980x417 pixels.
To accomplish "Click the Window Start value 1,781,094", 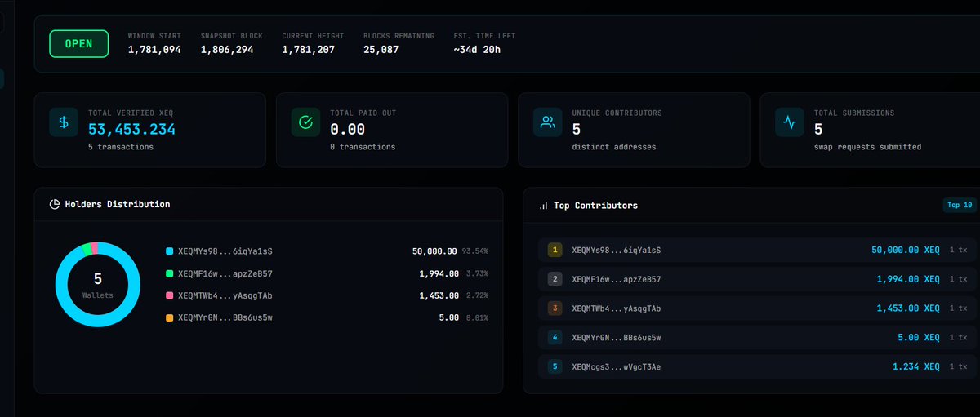I will 154,51.
